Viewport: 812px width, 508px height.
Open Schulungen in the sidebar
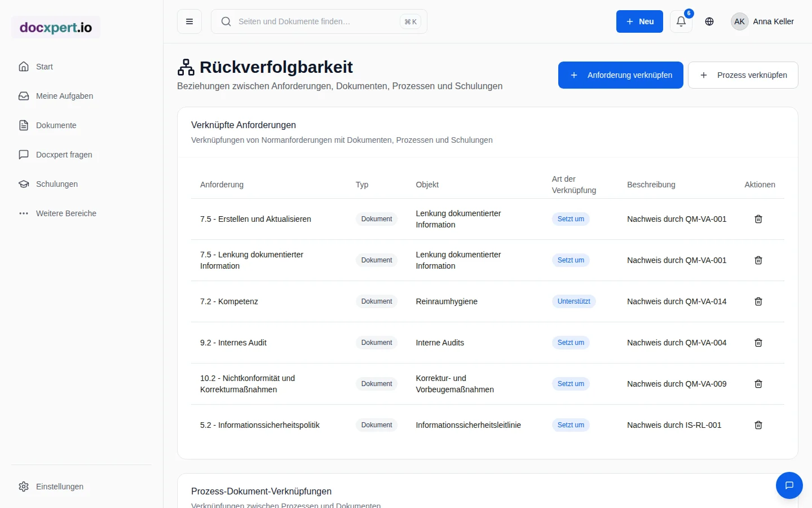coord(81,184)
